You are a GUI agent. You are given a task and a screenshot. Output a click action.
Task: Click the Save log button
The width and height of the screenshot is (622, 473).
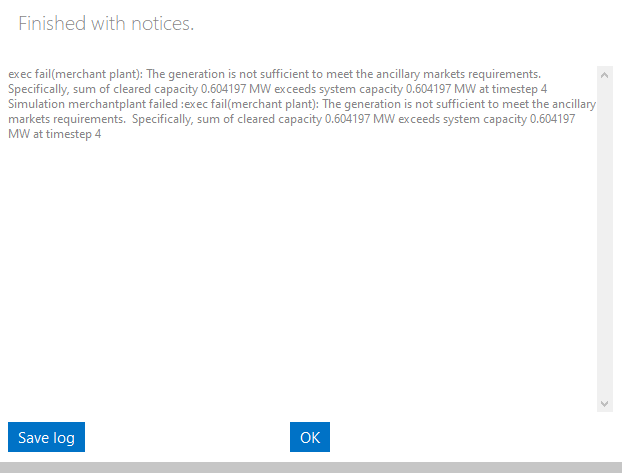46,437
